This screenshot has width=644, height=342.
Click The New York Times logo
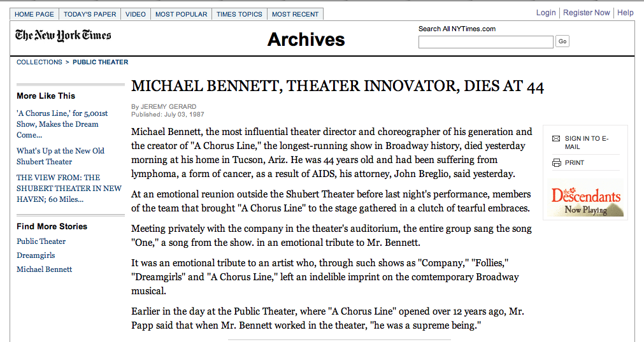click(63, 36)
